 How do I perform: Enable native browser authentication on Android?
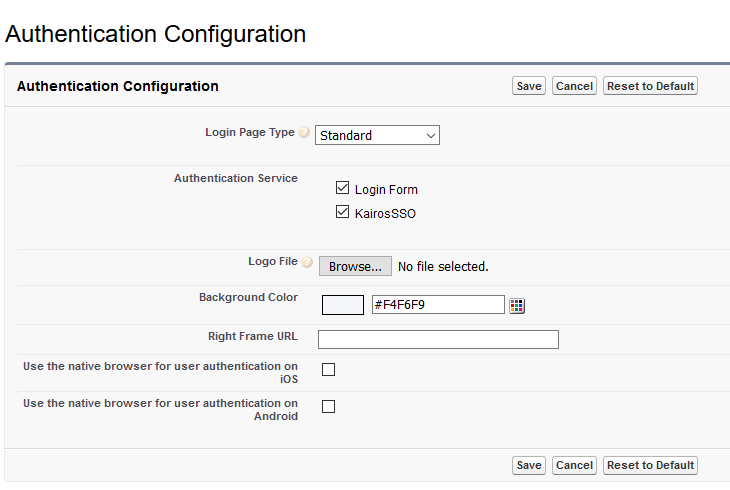tap(329, 406)
